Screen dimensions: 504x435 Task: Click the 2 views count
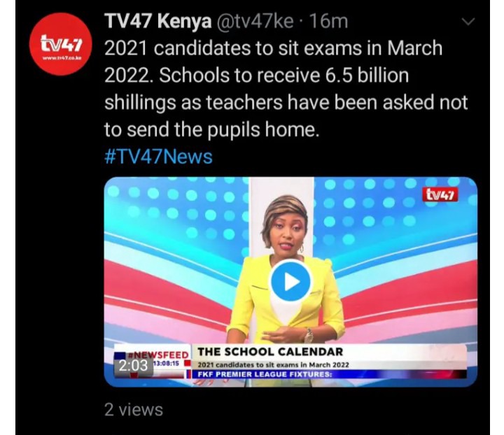pyautogui.click(x=134, y=410)
